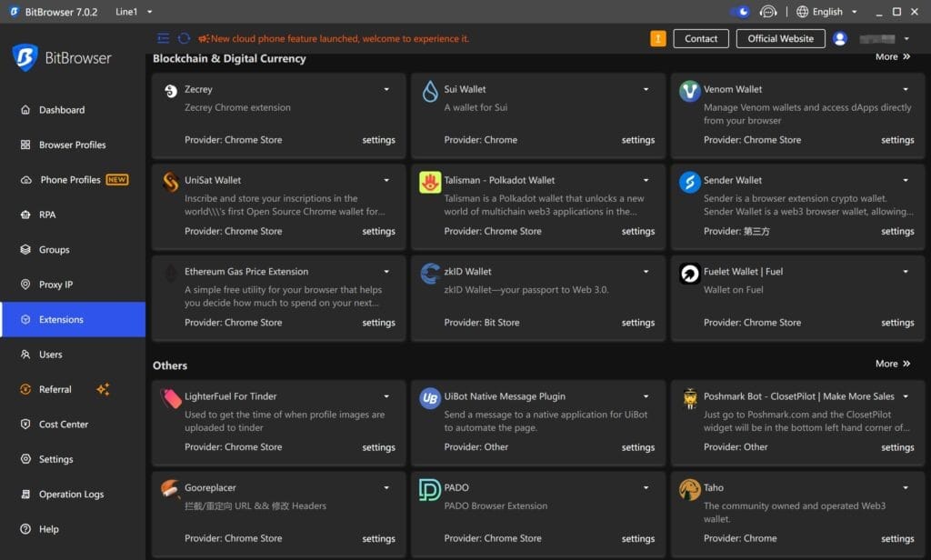This screenshot has height=560, width=931.
Task: Select Extensions in sidebar
Action: [x=73, y=319]
